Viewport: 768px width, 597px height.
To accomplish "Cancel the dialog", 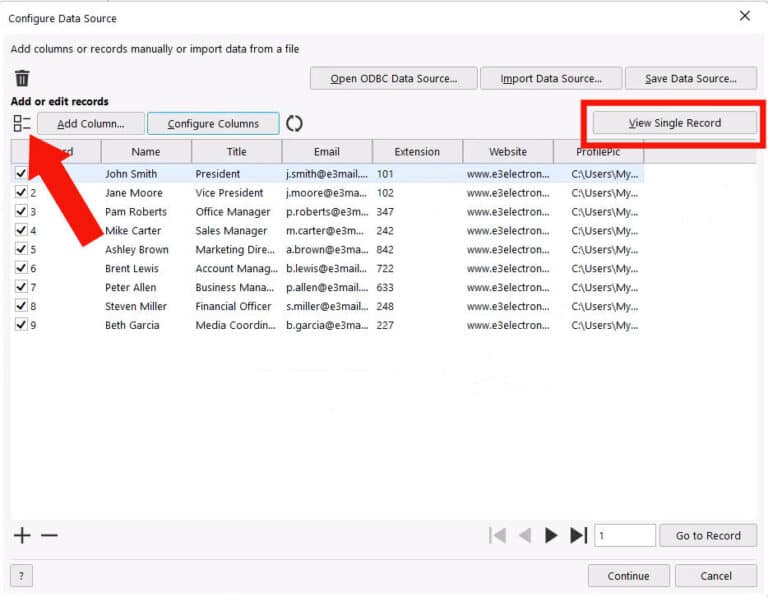I will point(716,575).
